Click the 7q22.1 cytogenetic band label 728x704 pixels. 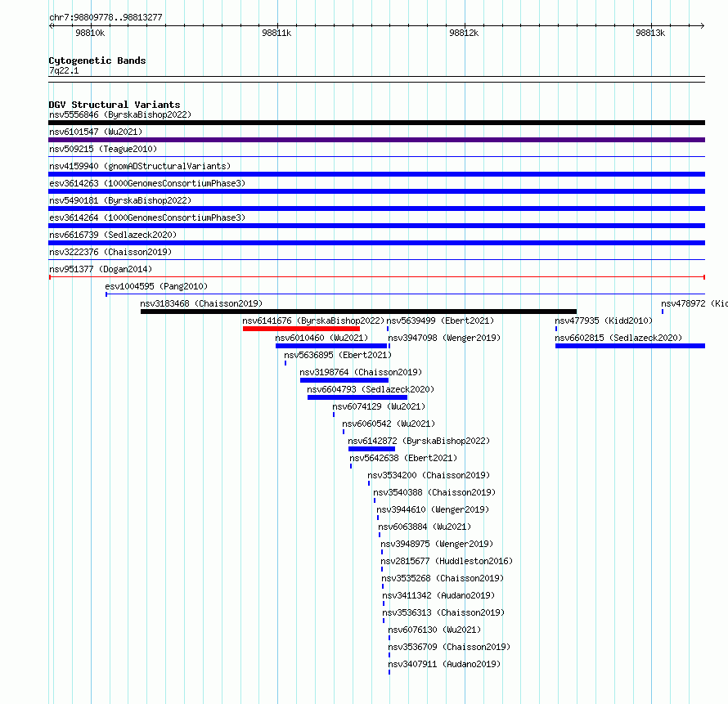(x=64, y=70)
